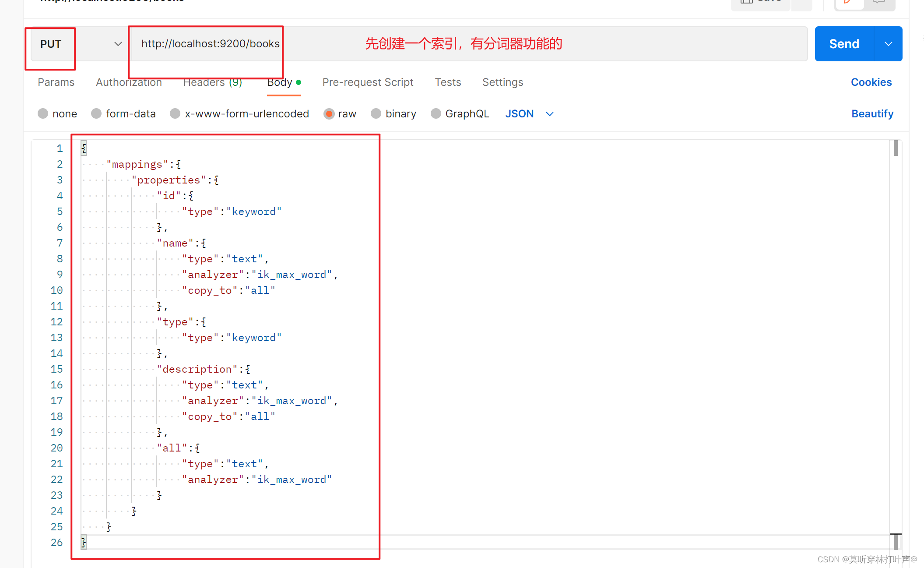Viewport: 924px width, 568px height.
Task: Open the Send button dropdown arrow
Action: (888, 44)
